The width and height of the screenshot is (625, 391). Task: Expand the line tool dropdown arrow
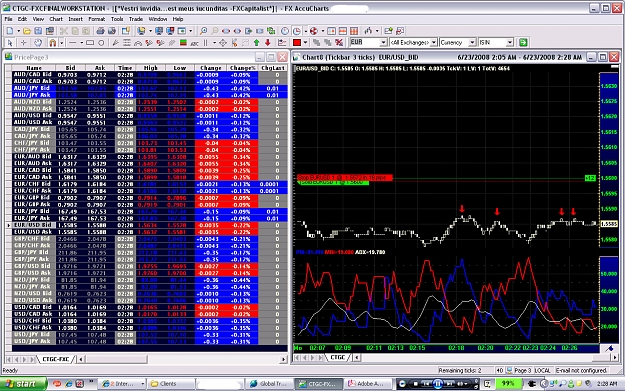point(82,42)
